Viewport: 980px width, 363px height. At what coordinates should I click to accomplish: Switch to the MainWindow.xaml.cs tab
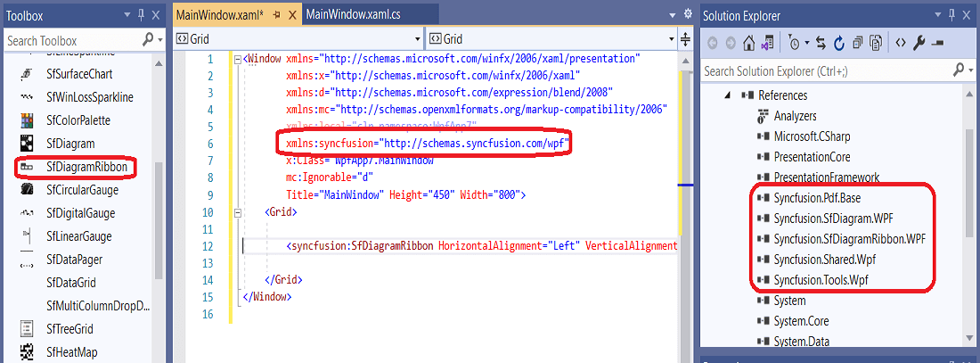click(353, 15)
